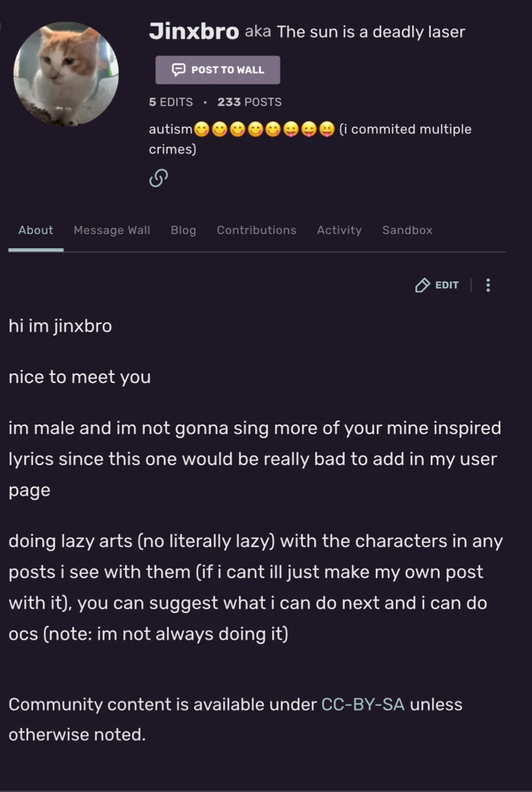Go to the Contributions tab
This screenshot has width=532, height=792.
[x=256, y=230]
